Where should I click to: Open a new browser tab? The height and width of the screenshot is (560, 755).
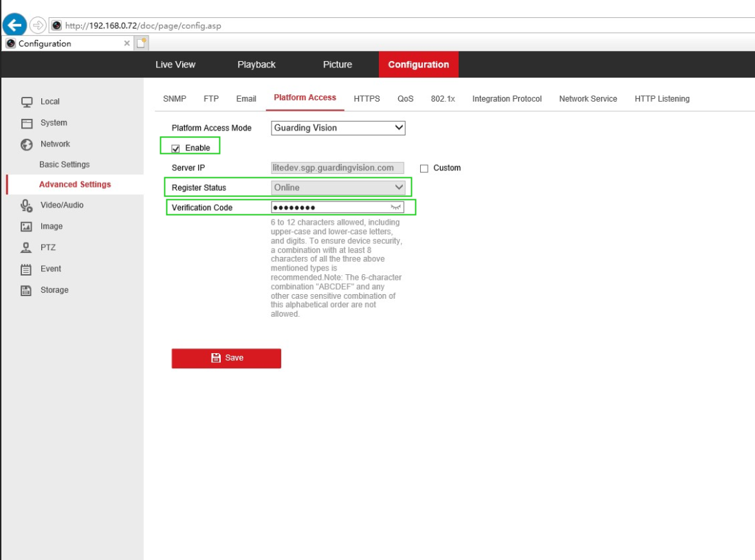(142, 43)
